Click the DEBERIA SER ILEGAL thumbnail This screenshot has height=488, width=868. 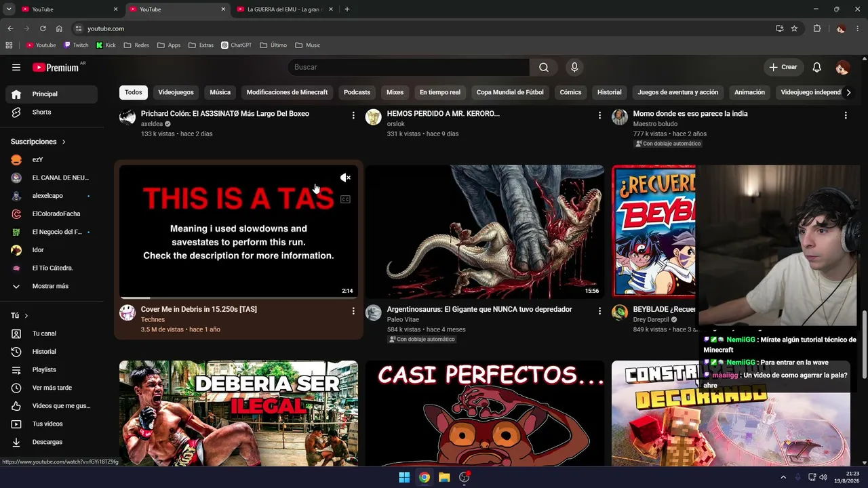pos(239,413)
